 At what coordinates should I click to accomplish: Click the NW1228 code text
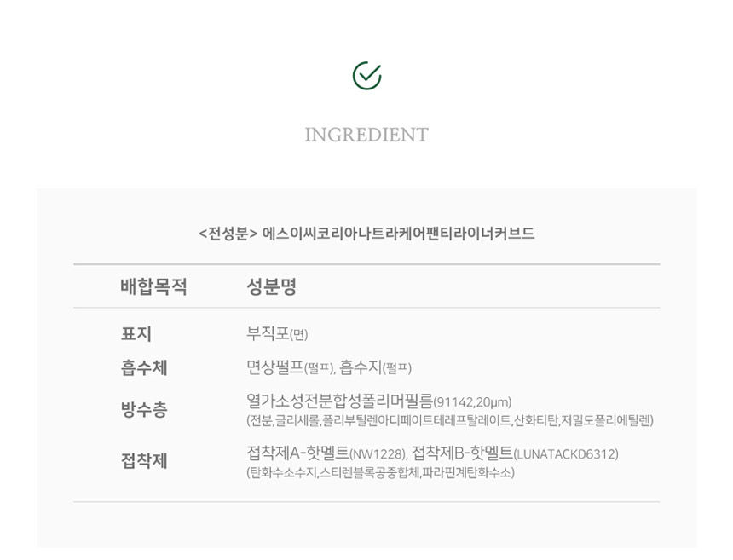point(377,454)
